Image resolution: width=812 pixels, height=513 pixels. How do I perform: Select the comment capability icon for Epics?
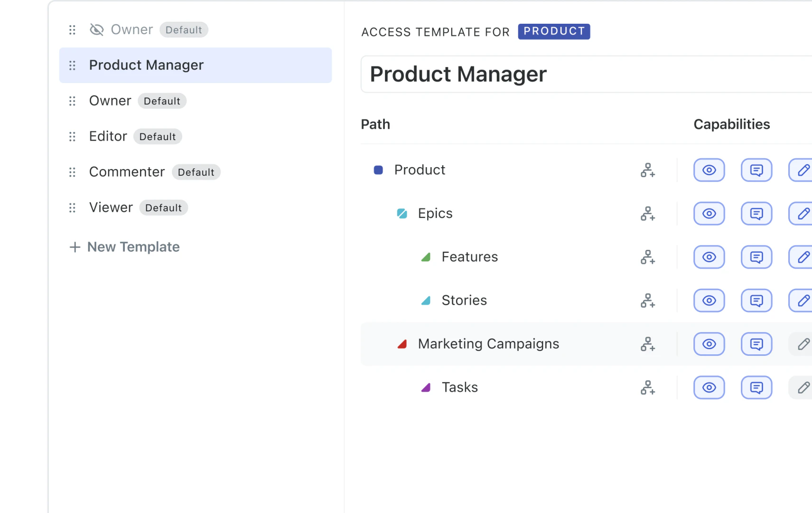756,213
